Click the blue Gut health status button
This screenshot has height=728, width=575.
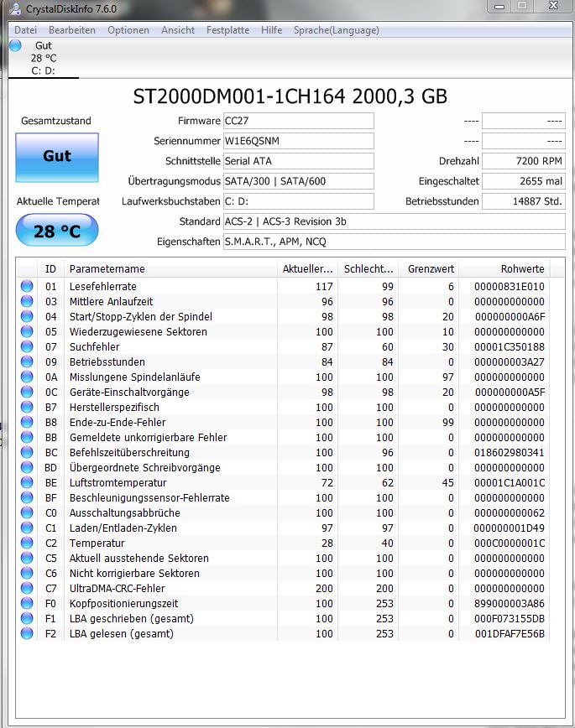(57, 158)
